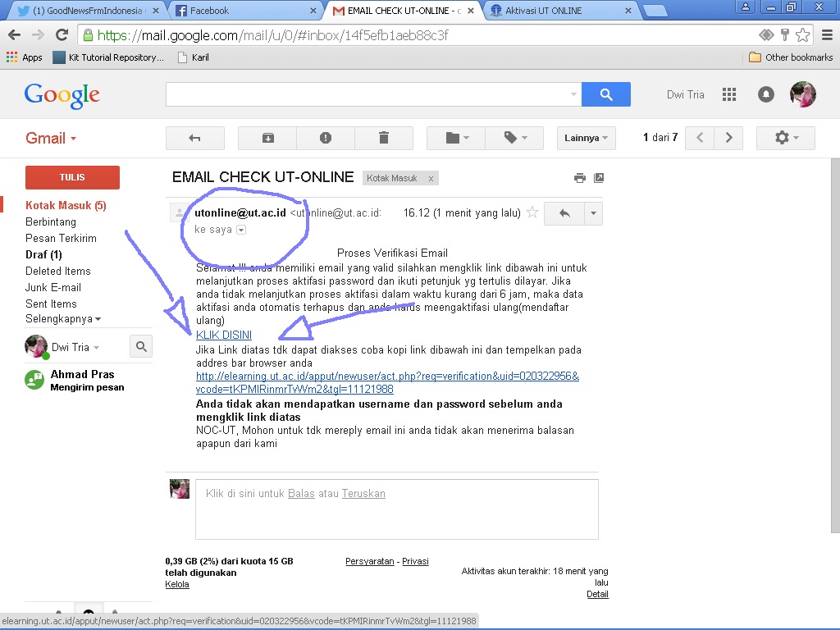Open the Kotak Masuk (5) folder
The width and height of the screenshot is (840, 630).
[66, 205]
